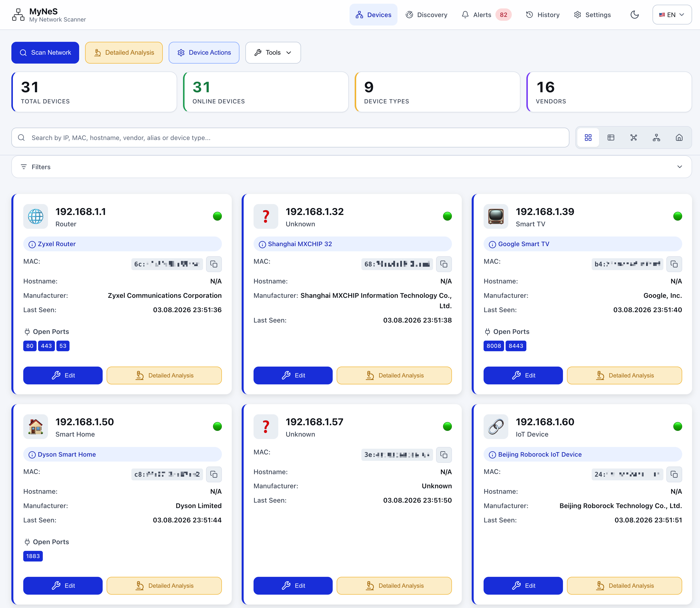The width and height of the screenshot is (700, 608).
Task: Copy MAC address of 192.168.1.50
Action: click(214, 474)
